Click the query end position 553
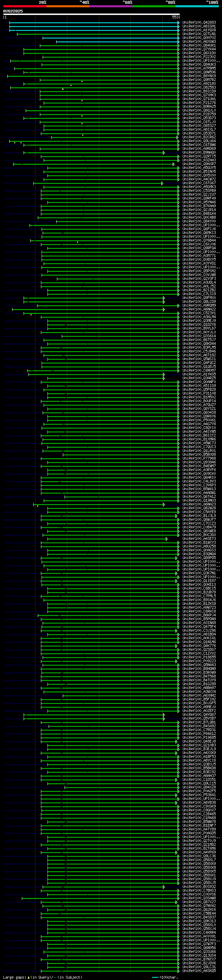Viewport: 222px width, 980px height. point(175,17)
